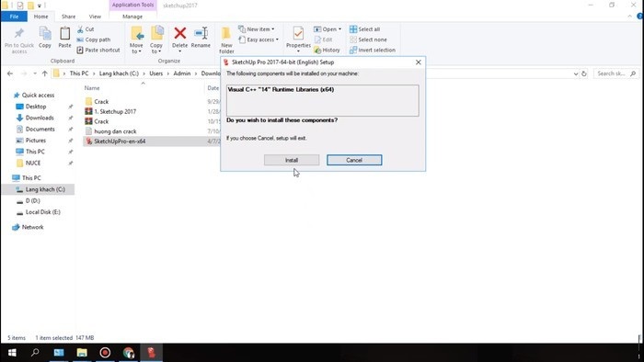The width and height of the screenshot is (644, 362).
Task: Select the Application Tools tab
Action: tap(132, 6)
